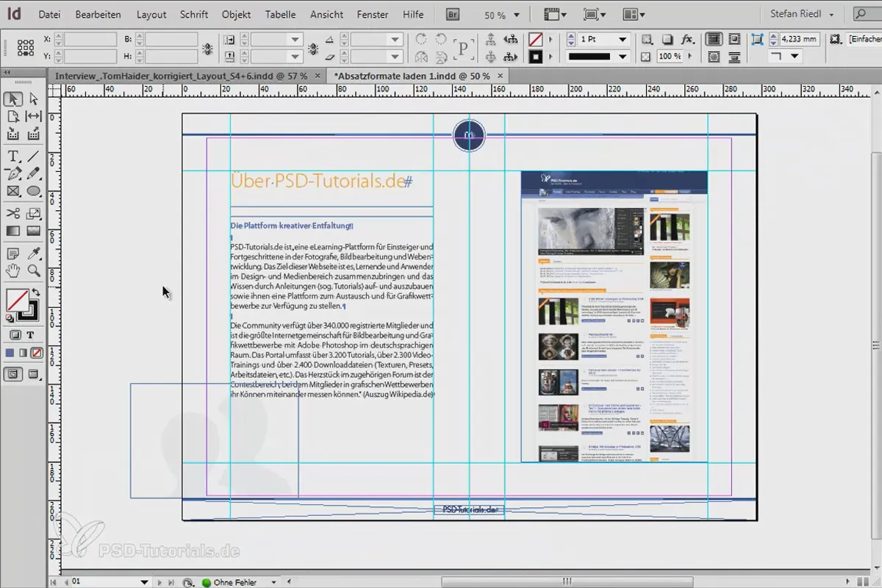The image size is (882, 588).
Task: Select the Pen tool
Action: (x=13, y=173)
